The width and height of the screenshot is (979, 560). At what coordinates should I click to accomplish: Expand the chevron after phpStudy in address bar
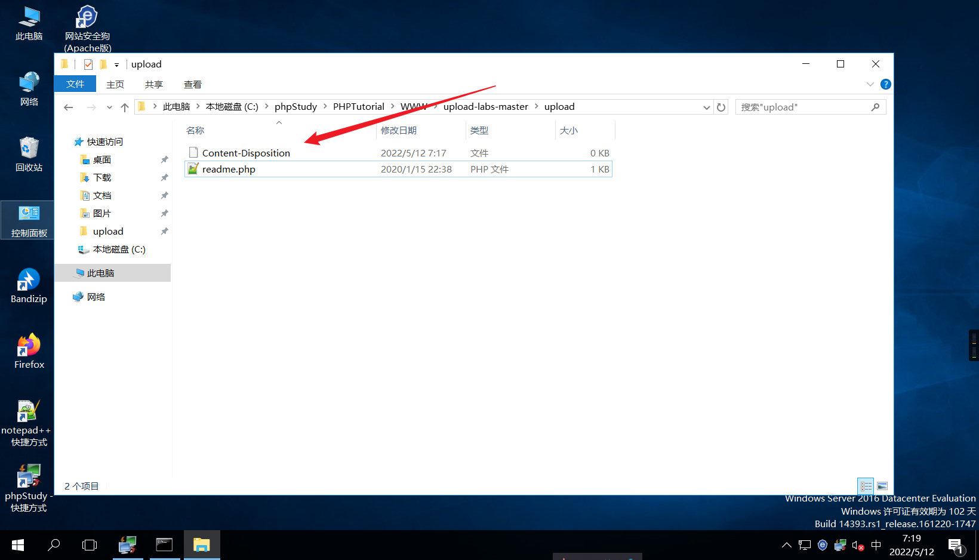click(x=325, y=106)
